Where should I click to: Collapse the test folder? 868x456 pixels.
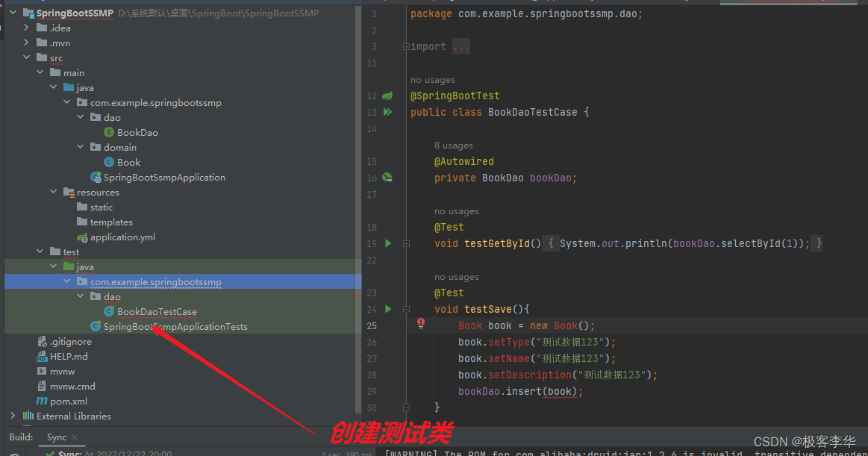click(40, 252)
